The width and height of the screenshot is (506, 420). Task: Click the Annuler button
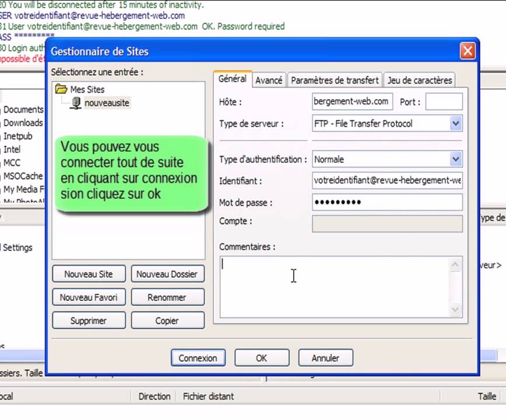point(325,358)
